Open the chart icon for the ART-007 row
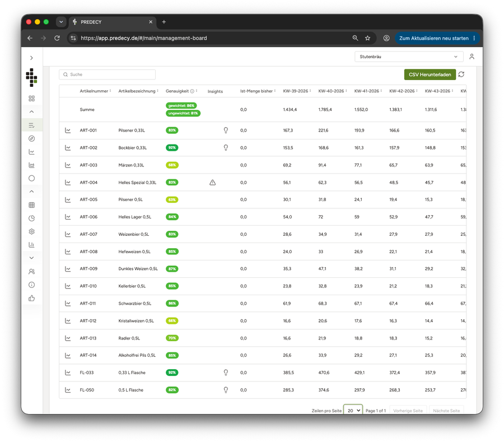The image size is (504, 442). click(68, 234)
